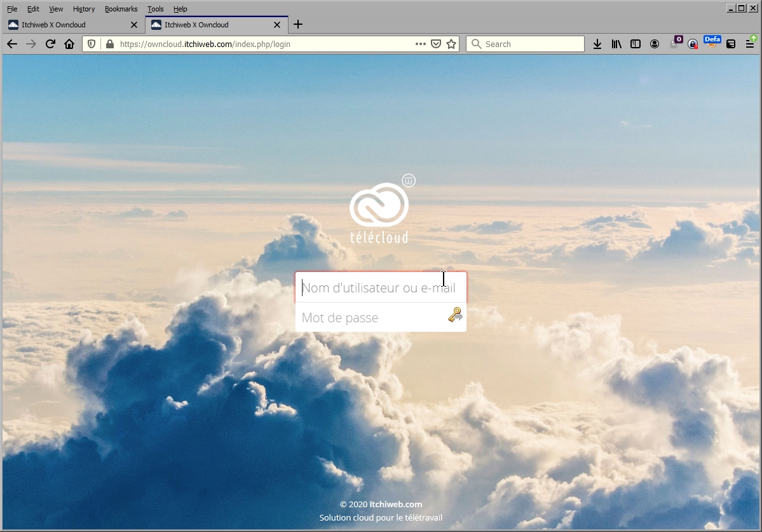
Task: Open the Help menu
Action: point(180,9)
